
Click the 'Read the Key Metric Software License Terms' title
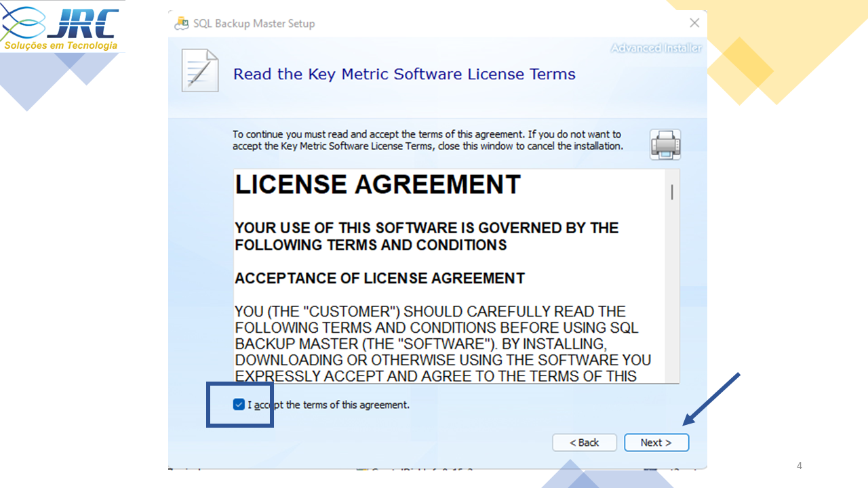pyautogui.click(x=404, y=75)
